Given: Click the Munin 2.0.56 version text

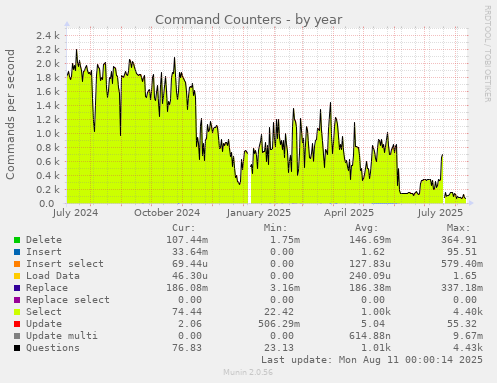Looking at the screenshot, I should [x=248, y=372].
